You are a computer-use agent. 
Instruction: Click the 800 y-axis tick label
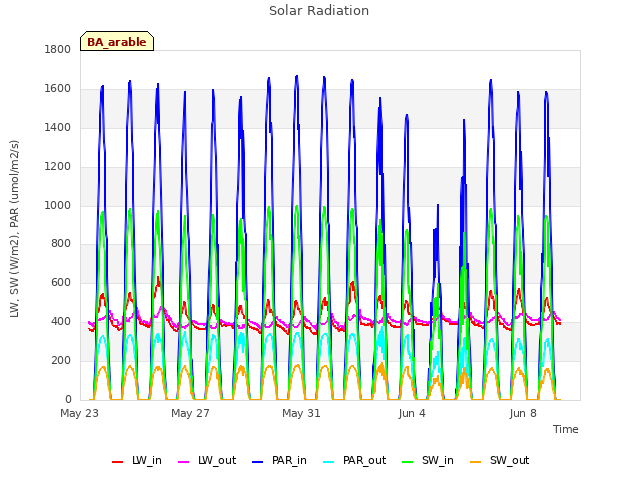click(61, 244)
